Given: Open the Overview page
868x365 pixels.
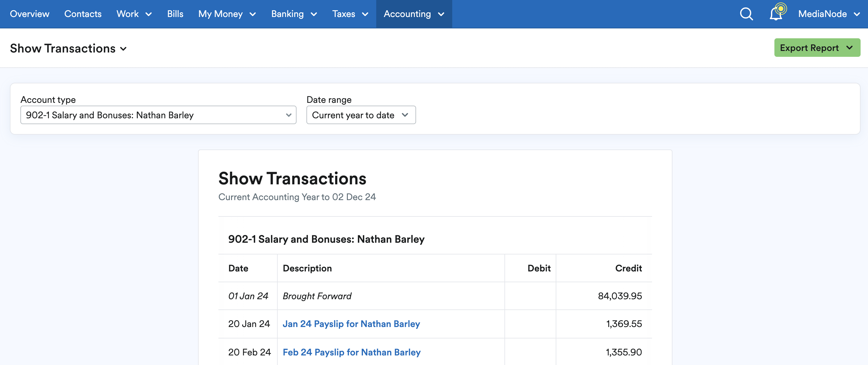Looking at the screenshot, I should tap(30, 14).
